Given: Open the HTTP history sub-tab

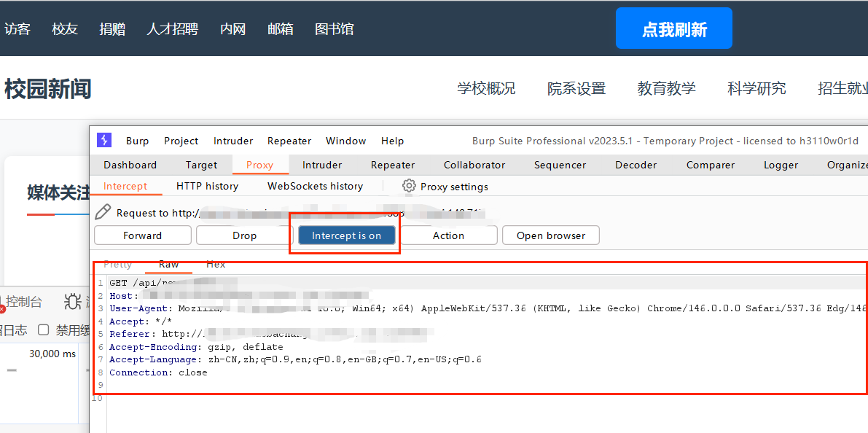Looking at the screenshot, I should pyautogui.click(x=207, y=186).
